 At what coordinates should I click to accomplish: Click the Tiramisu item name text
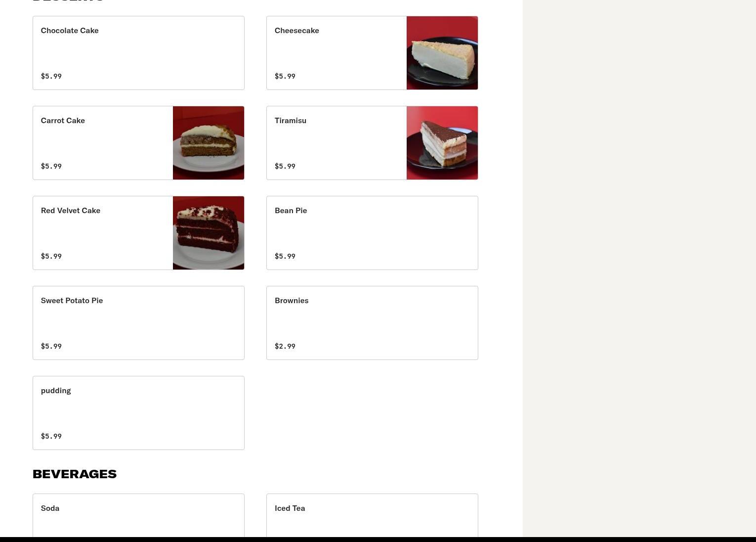[291, 121]
